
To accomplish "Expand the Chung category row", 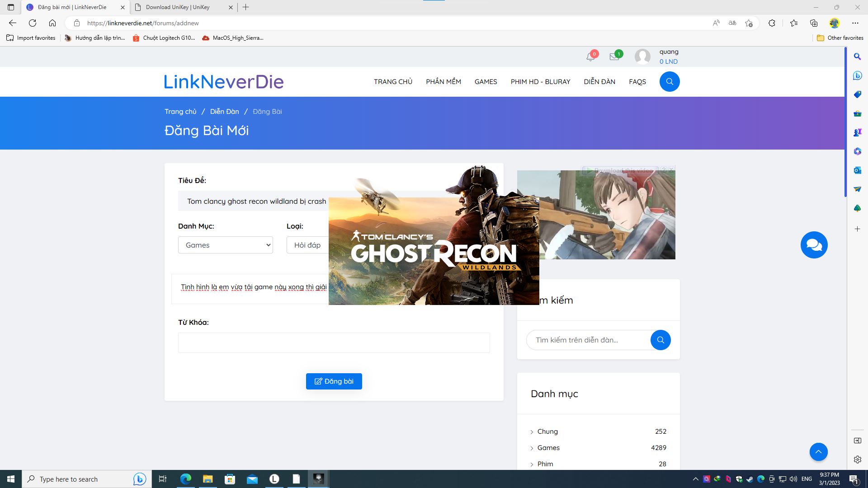I will pyautogui.click(x=598, y=432).
